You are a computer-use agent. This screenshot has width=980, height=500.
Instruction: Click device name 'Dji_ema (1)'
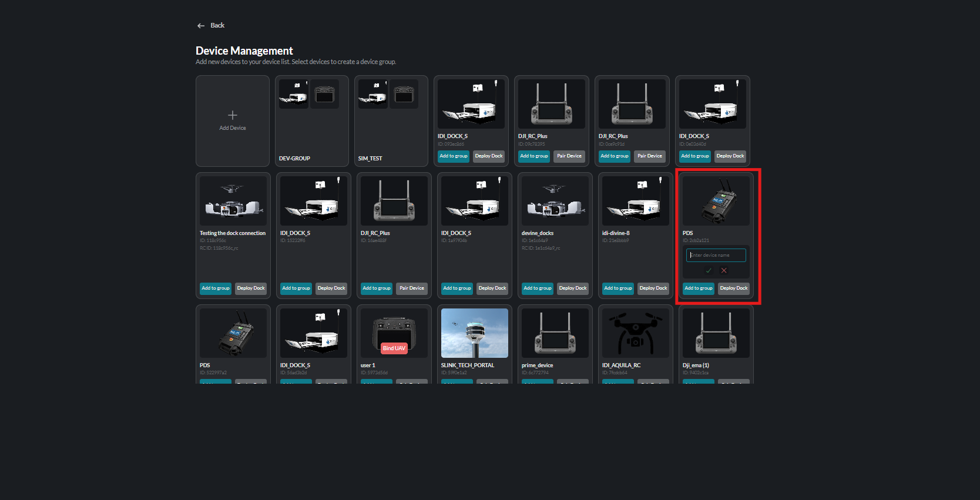pos(696,365)
